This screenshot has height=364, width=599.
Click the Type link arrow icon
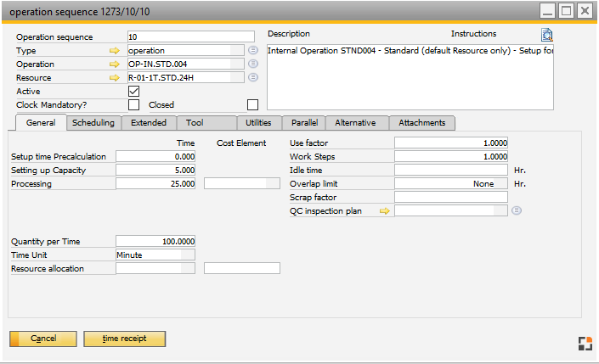coord(115,51)
